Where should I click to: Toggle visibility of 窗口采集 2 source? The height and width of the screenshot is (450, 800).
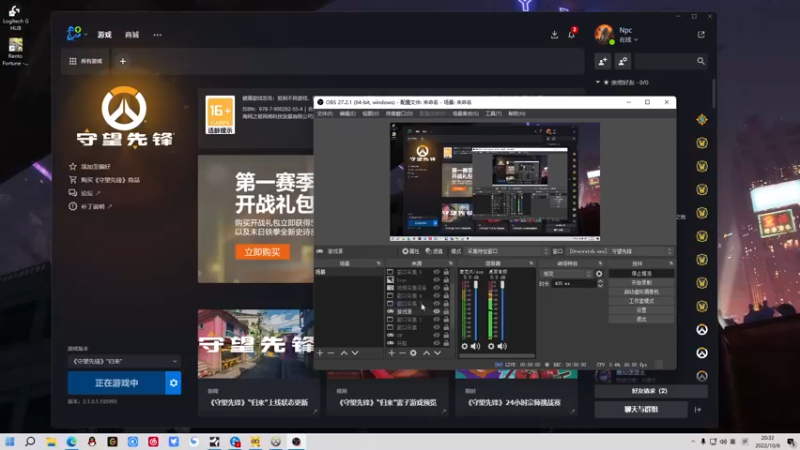437,319
